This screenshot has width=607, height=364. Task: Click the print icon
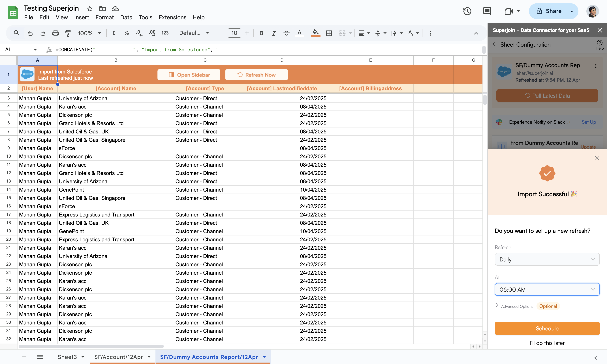click(x=55, y=33)
